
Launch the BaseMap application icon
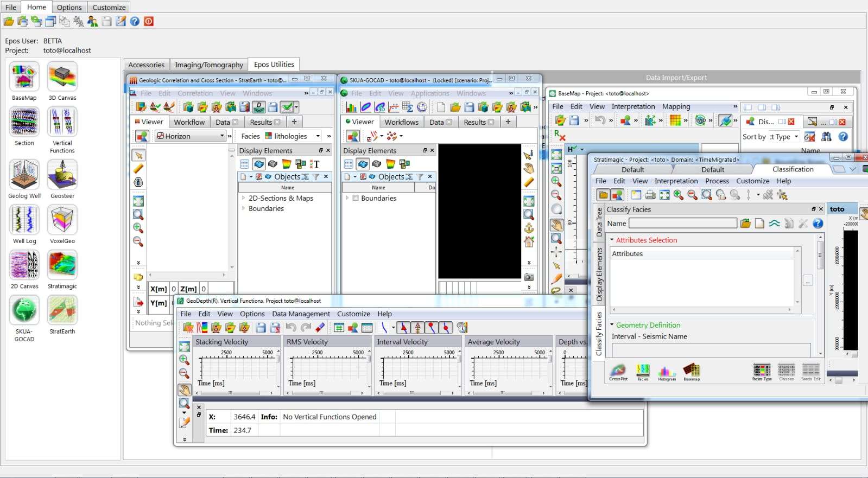click(x=24, y=77)
